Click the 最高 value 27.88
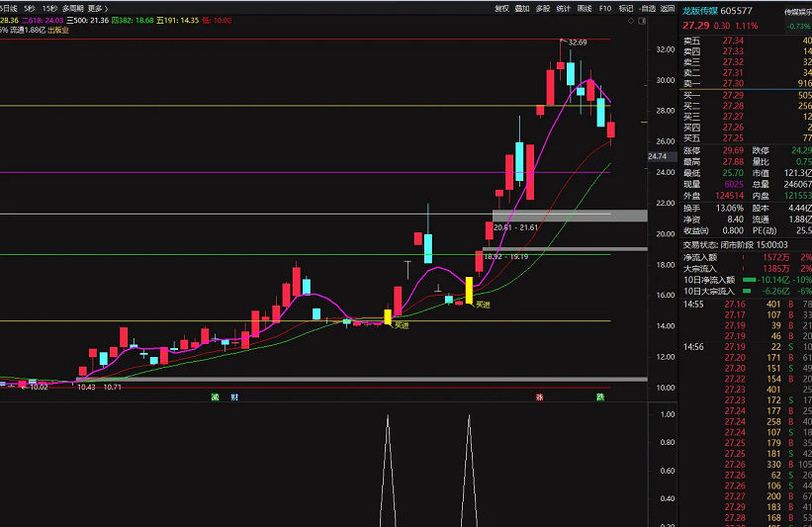The height and width of the screenshot is (527, 812). pyautogui.click(x=733, y=162)
